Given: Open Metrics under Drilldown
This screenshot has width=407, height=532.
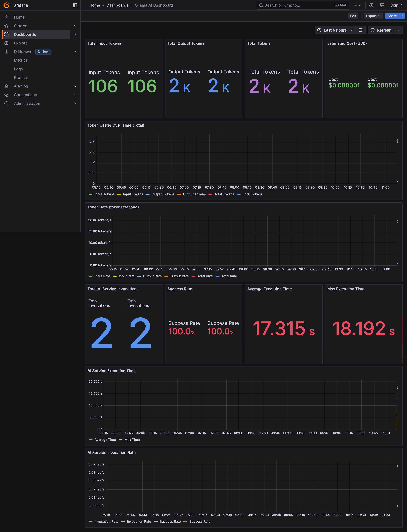Looking at the screenshot, I should tap(21, 60).
